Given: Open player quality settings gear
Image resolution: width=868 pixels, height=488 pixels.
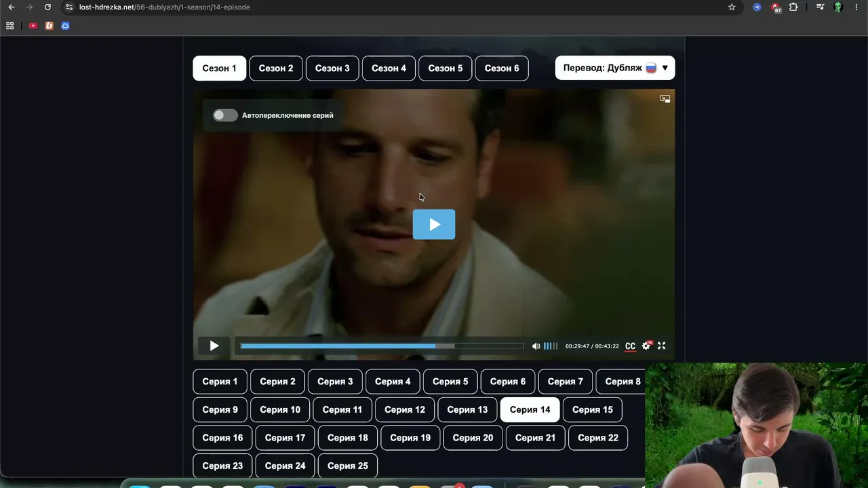Looking at the screenshot, I should 646,346.
